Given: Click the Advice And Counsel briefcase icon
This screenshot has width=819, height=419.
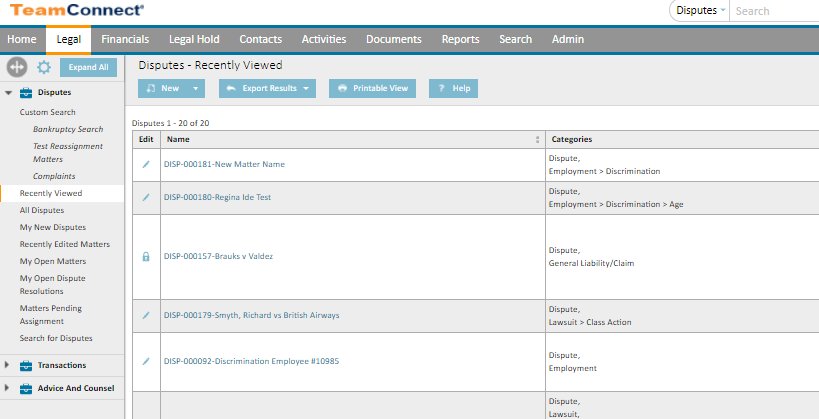Looking at the screenshot, I should [26, 389].
